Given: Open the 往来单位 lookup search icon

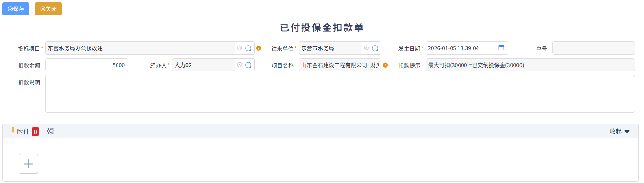Looking at the screenshot, I should (x=375, y=48).
